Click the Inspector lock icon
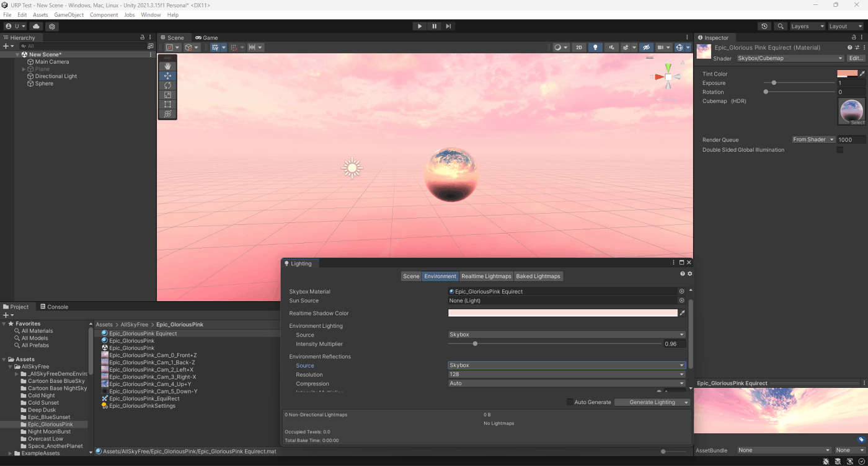868x466 pixels. (855, 37)
